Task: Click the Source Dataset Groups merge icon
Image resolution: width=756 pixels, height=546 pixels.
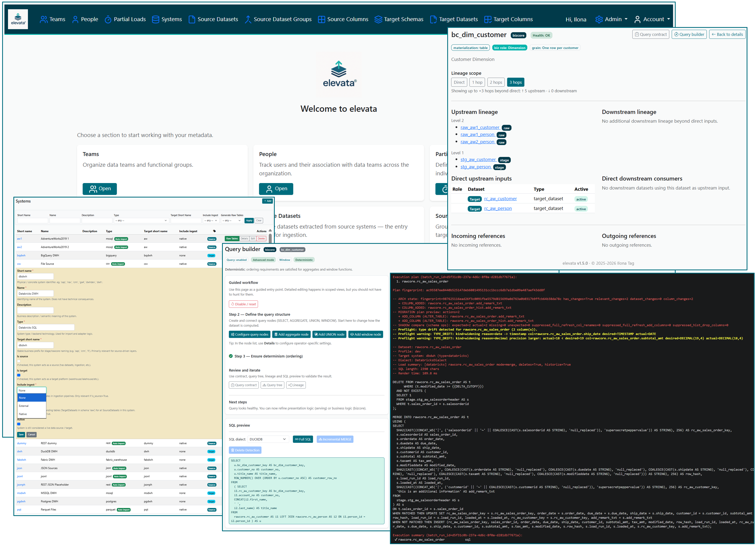Action: tap(248, 20)
